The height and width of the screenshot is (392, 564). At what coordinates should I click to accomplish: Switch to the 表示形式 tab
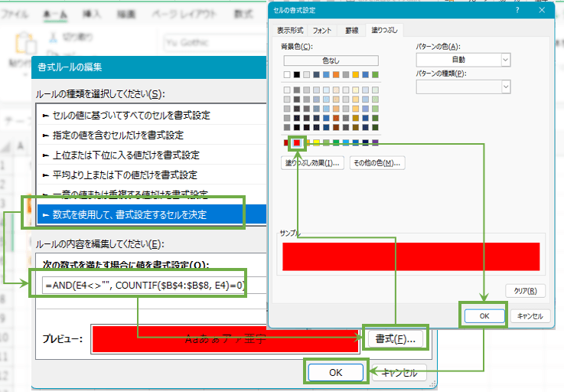tap(290, 30)
